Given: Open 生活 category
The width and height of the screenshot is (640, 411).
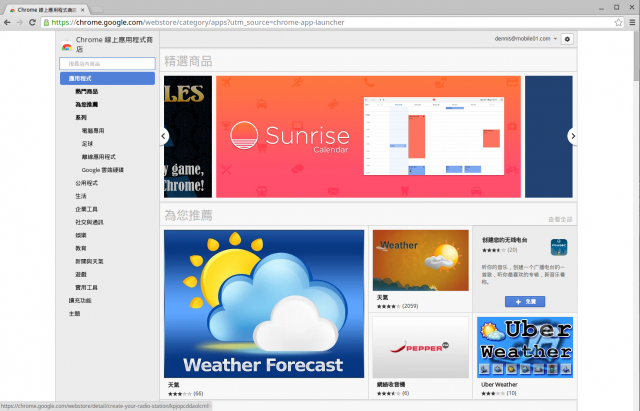Looking at the screenshot, I should click(81, 196).
